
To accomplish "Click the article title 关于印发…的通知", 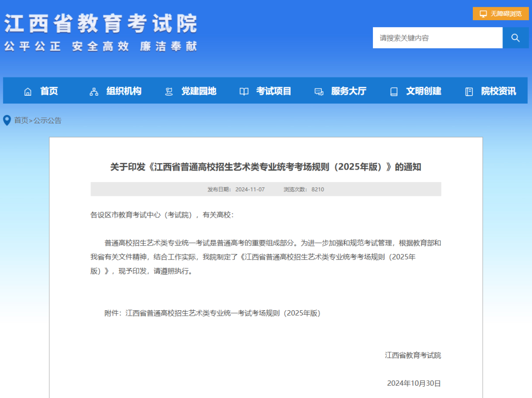I will tap(266, 167).
